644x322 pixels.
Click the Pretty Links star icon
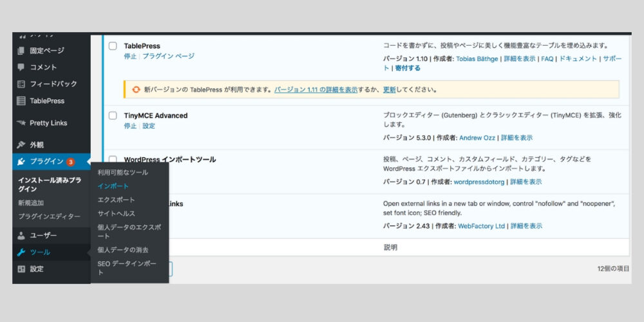tap(21, 123)
